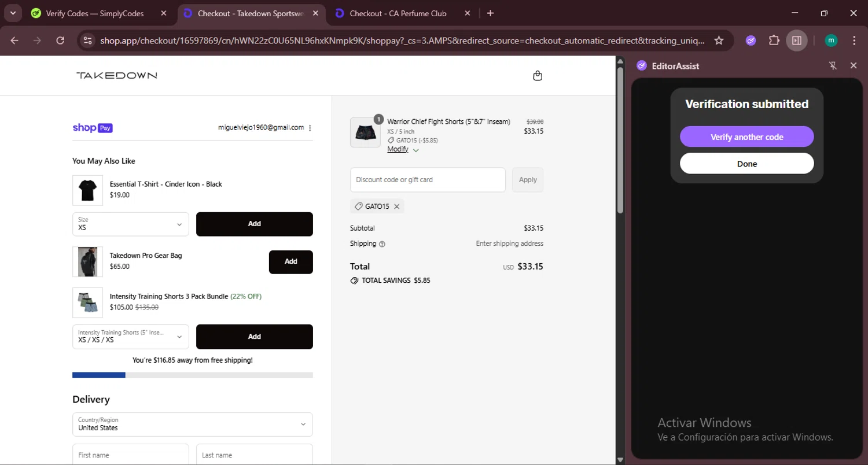Open the shopping cart bag icon

pos(538,76)
